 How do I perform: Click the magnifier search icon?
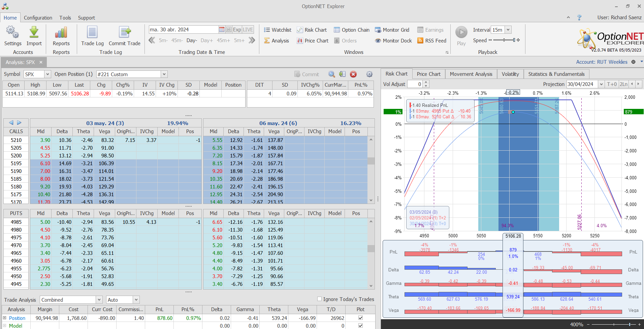click(332, 74)
